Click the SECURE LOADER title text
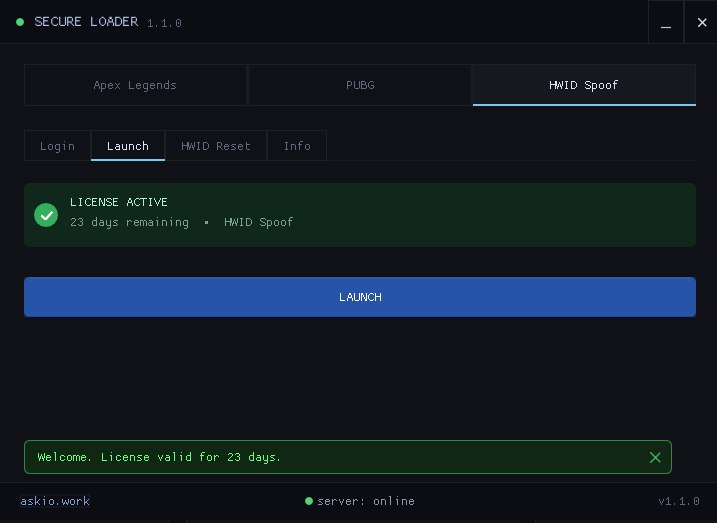The width and height of the screenshot is (717, 523). [86, 21]
